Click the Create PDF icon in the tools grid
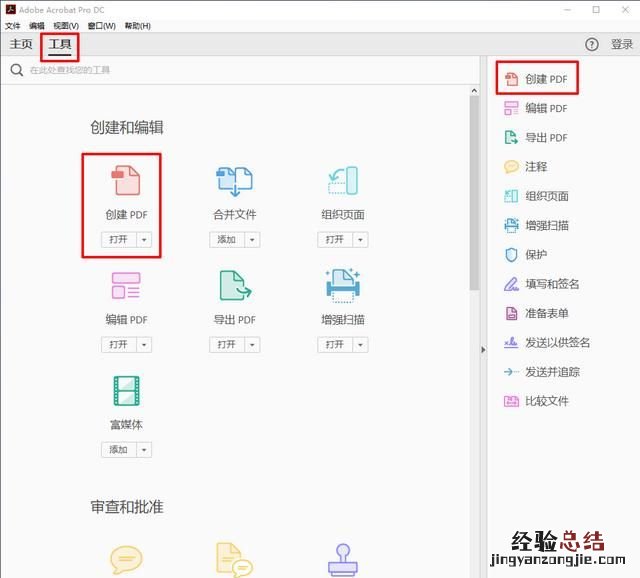 click(126, 180)
